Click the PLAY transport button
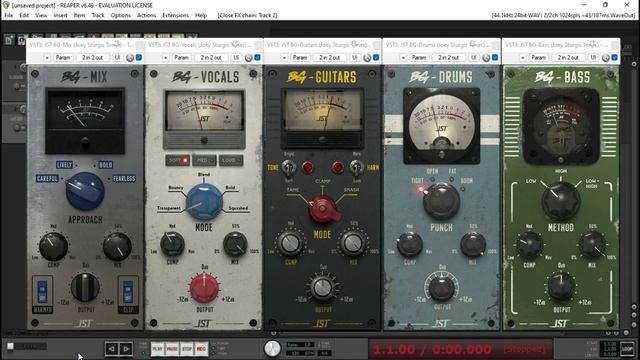Image resolution: width=640 pixels, height=360 pixels. 157,349
